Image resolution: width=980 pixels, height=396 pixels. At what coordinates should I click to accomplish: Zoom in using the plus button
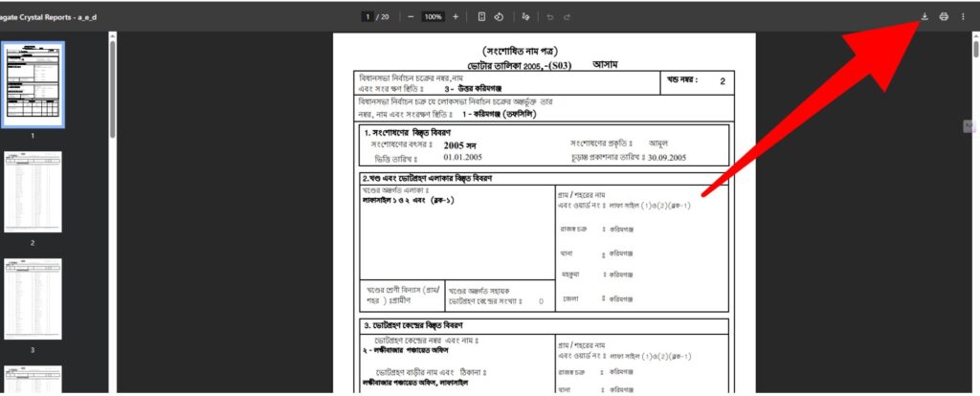[x=455, y=17]
